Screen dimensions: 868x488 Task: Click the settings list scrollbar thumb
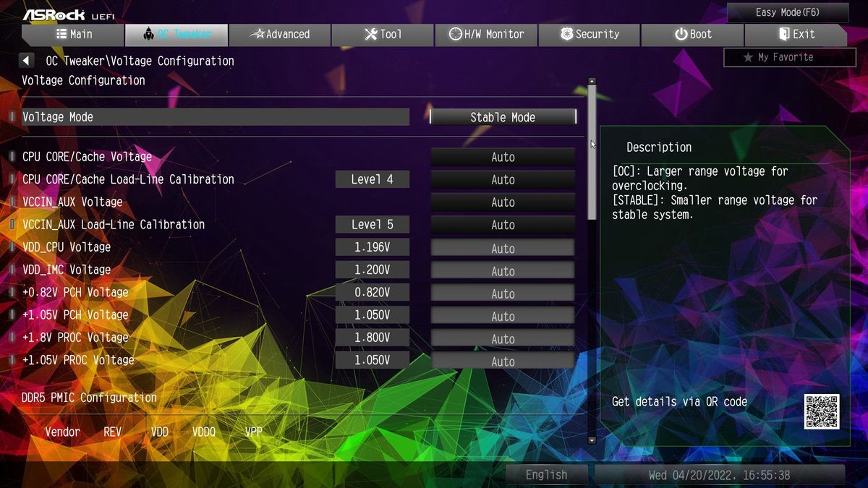tap(592, 153)
